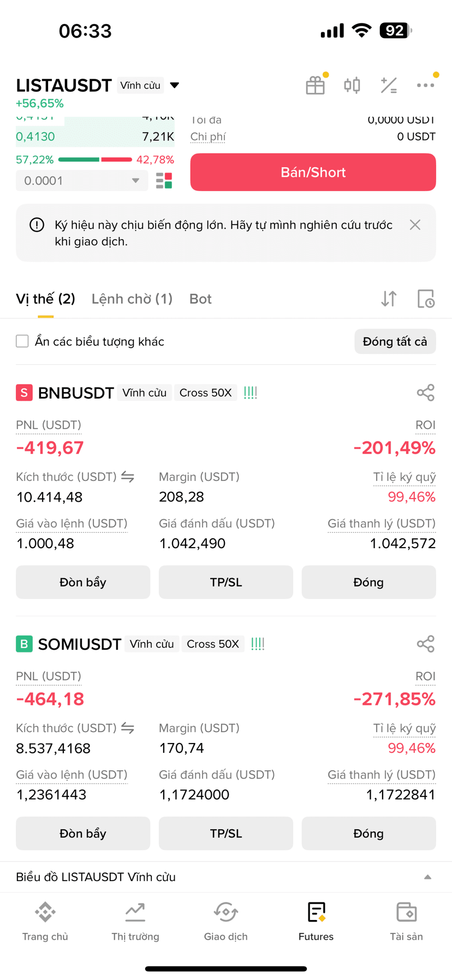Switch to 'Lệnh chờ (1)' tab

coord(132,299)
